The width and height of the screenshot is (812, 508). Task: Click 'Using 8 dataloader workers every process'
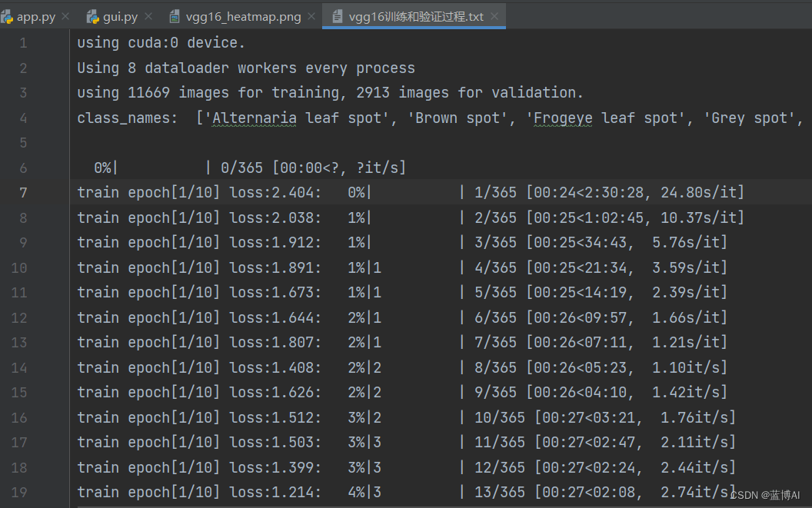pos(246,68)
